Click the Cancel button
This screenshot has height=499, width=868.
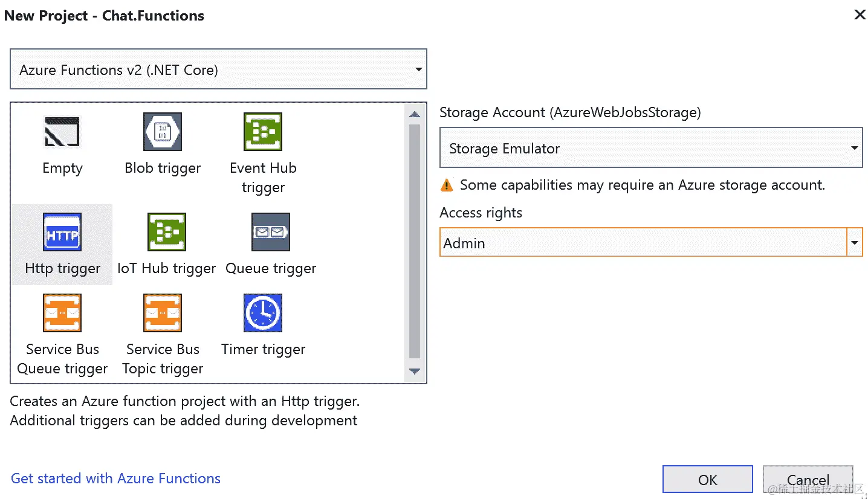click(808, 479)
